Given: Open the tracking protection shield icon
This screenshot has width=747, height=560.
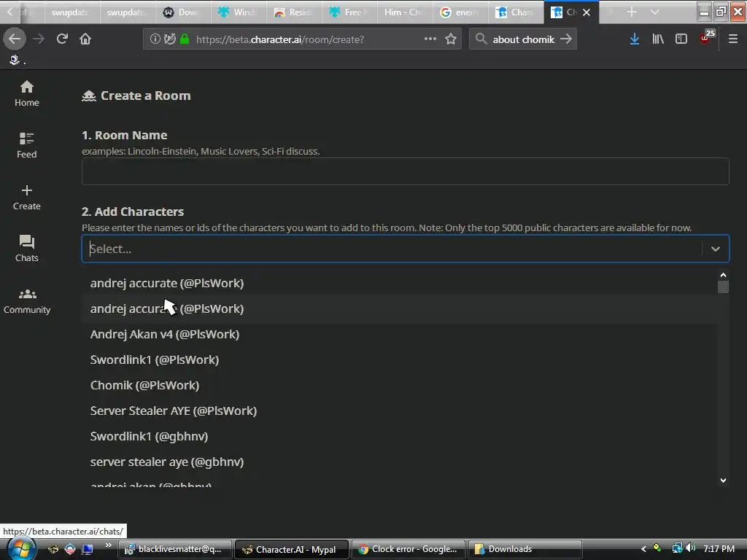Looking at the screenshot, I should pos(169,39).
